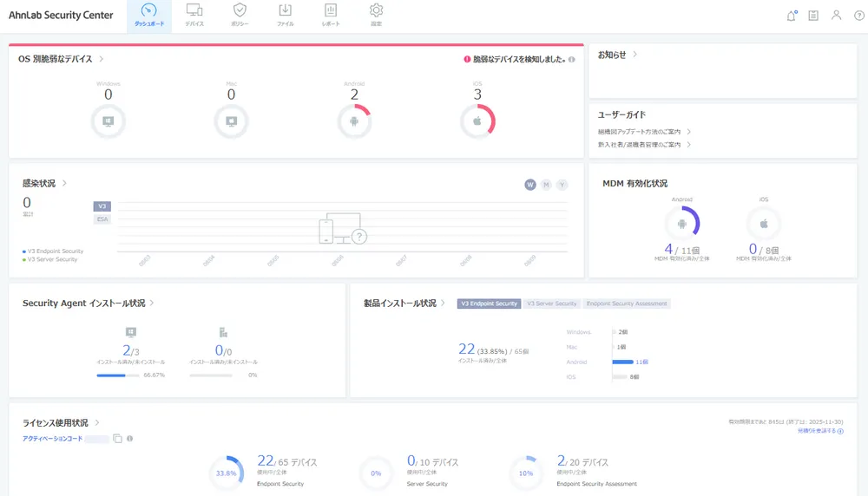Click the Android bar in product install chart
The image size is (868, 496).
(622, 362)
